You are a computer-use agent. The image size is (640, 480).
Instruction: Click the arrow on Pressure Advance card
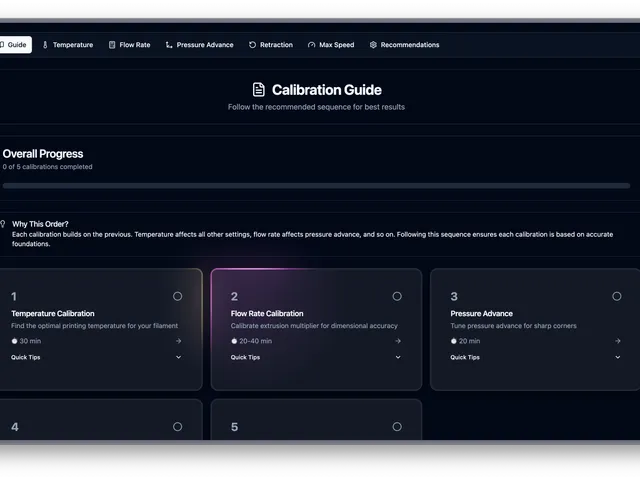point(618,341)
